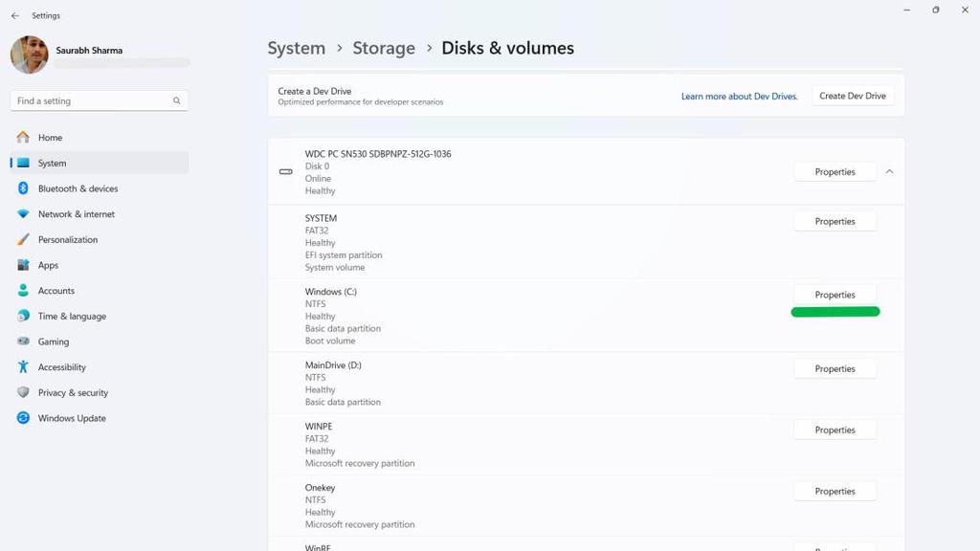The image size is (980, 551).
Task: Open Accessibility settings
Action: tap(62, 366)
